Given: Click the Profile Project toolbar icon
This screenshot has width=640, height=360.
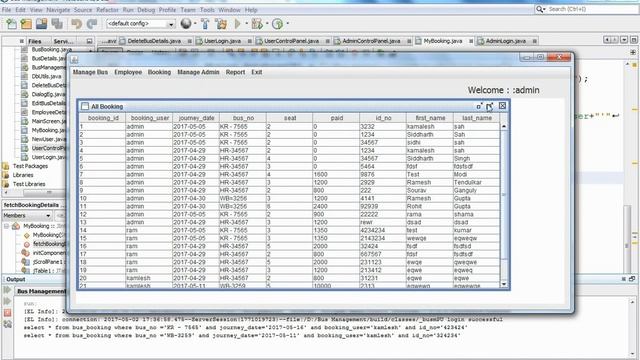Looking at the screenshot, I should 277,24.
